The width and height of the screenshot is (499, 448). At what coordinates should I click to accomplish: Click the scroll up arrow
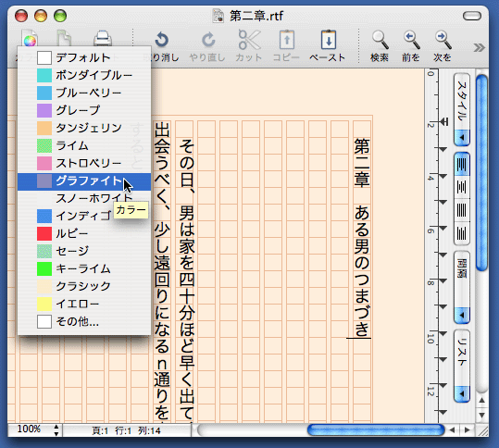point(481,400)
